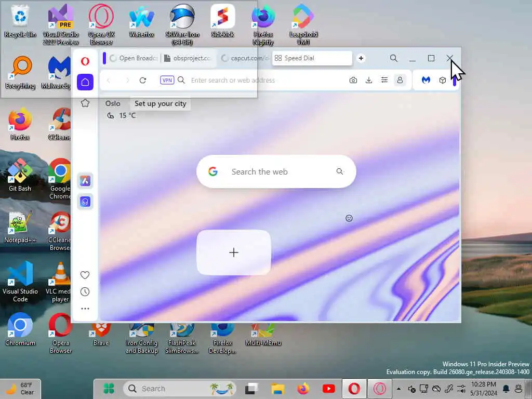The image size is (532, 399).
Task: Select Everything desktop shortcut
Action: click(20, 73)
